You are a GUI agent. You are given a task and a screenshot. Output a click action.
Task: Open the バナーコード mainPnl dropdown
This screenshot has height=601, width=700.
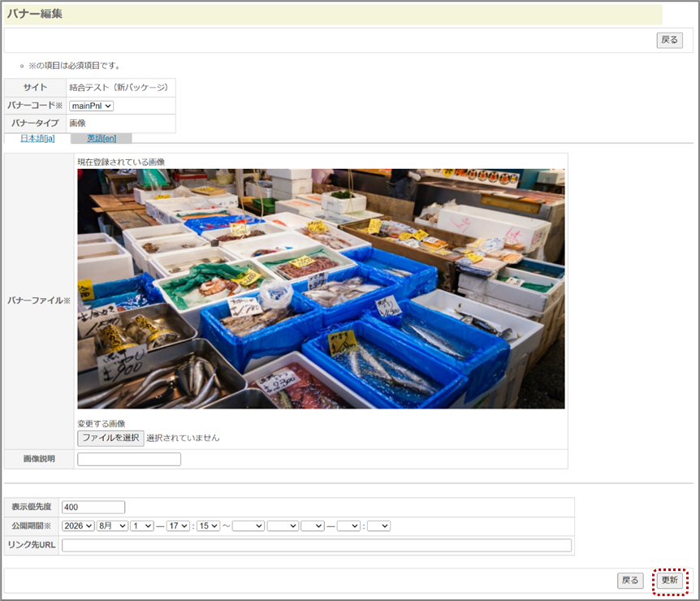point(91,106)
